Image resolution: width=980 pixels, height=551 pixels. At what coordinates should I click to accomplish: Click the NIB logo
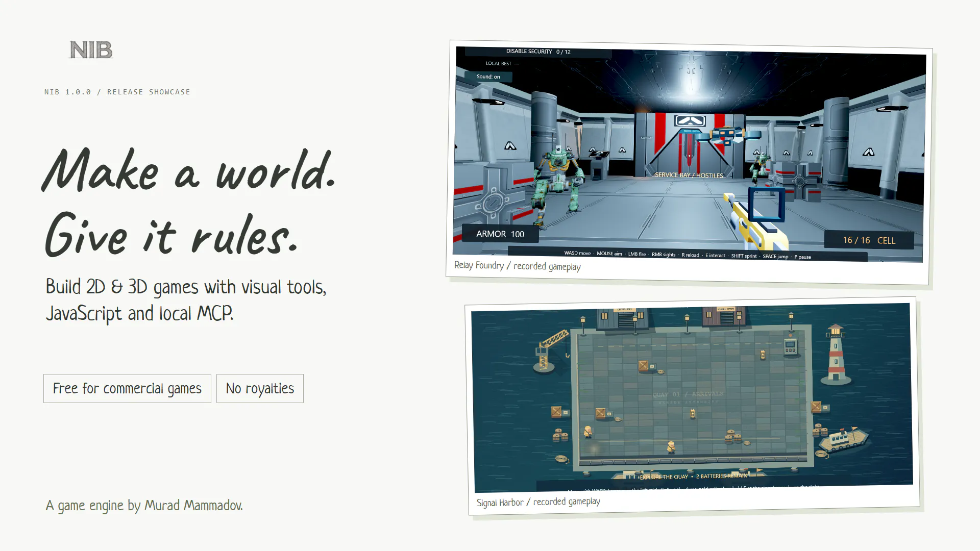[x=91, y=50]
